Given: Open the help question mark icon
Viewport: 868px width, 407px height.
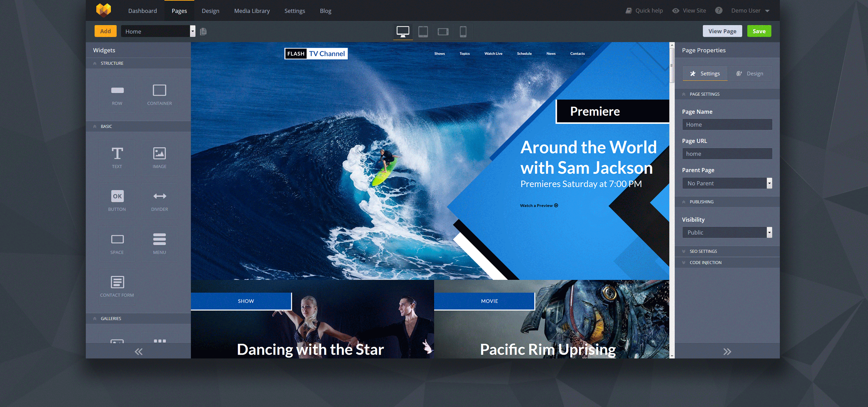Looking at the screenshot, I should pyautogui.click(x=718, y=11).
